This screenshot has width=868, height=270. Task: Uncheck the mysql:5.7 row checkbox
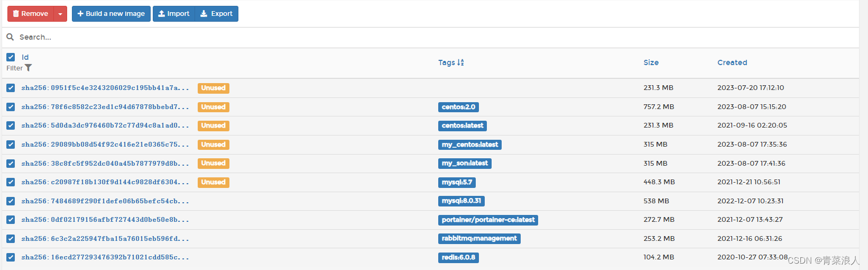(11, 182)
